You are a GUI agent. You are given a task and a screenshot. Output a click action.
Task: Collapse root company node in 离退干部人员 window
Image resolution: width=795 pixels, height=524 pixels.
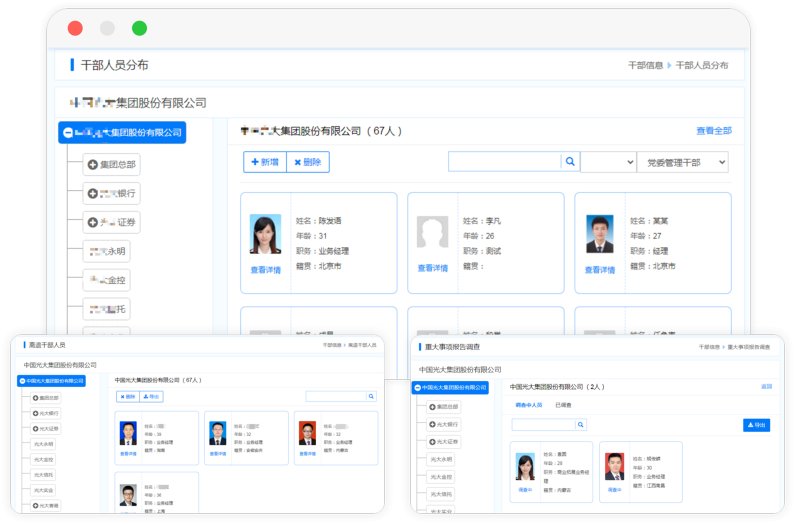(x=22, y=381)
